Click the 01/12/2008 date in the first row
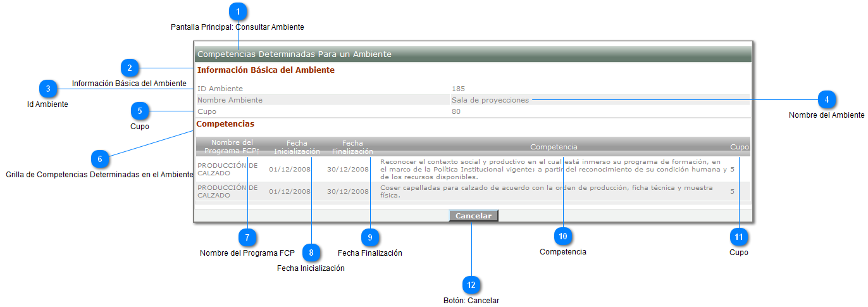 pos(289,170)
